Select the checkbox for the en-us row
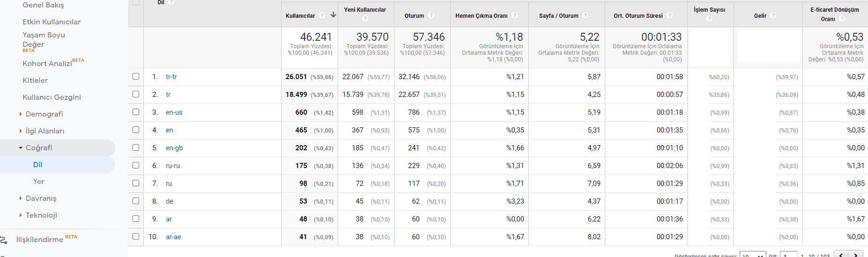Screen dimensions: 868x257 click(136, 112)
